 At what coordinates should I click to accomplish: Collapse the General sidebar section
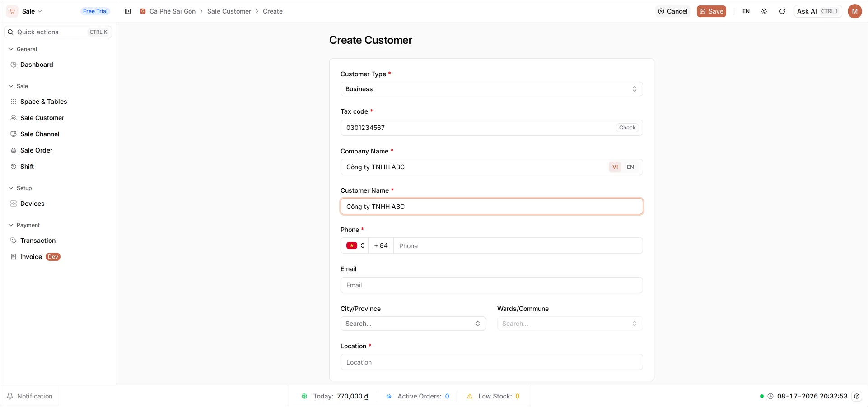pyautogui.click(x=23, y=49)
